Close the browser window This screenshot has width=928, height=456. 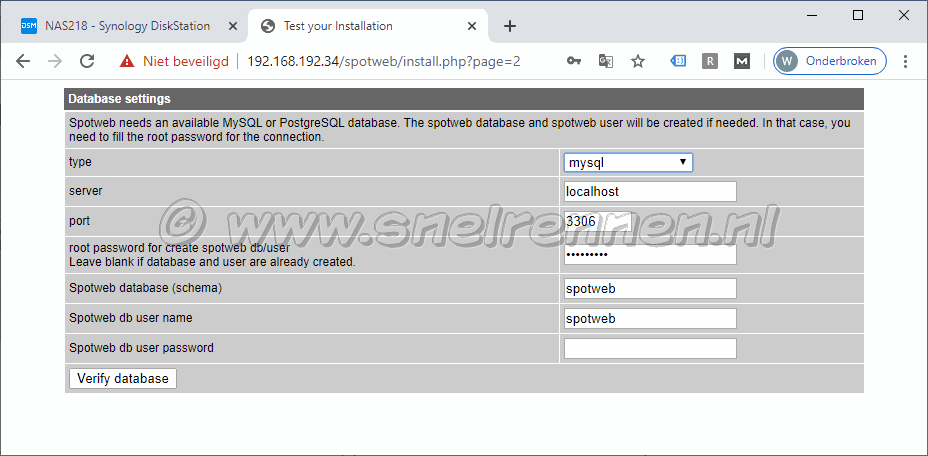point(903,16)
